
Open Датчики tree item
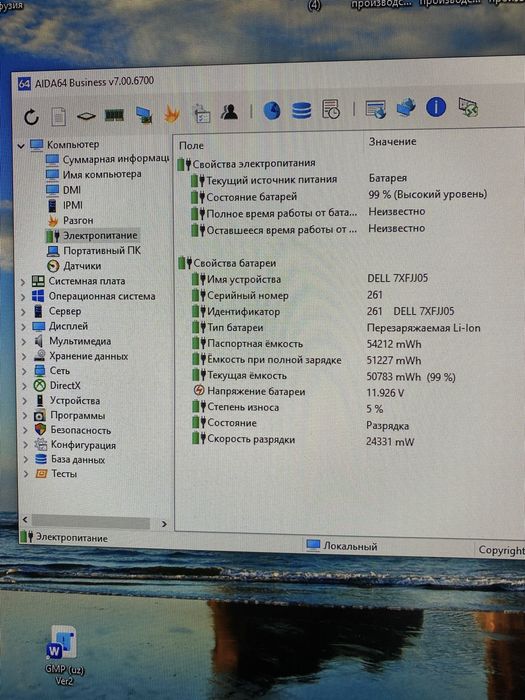[x=74, y=266]
